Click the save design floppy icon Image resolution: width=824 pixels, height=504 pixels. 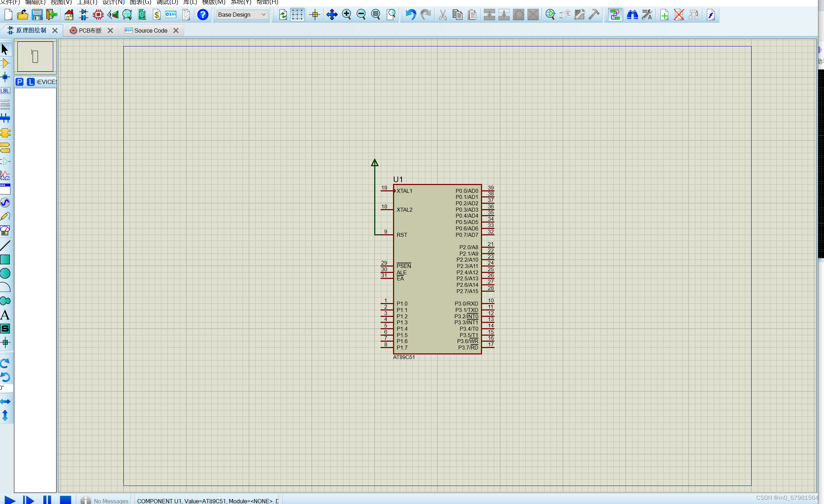pos(37,15)
